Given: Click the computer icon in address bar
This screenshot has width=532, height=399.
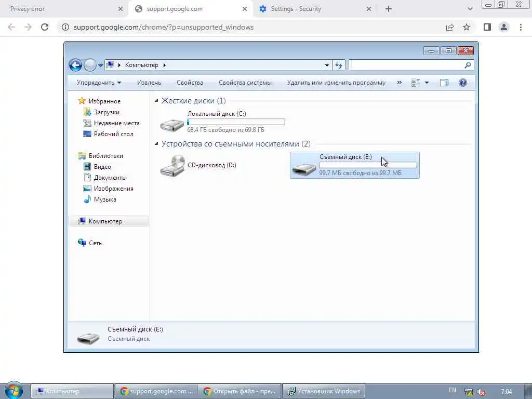Looking at the screenshot, I should click(110, 64).
